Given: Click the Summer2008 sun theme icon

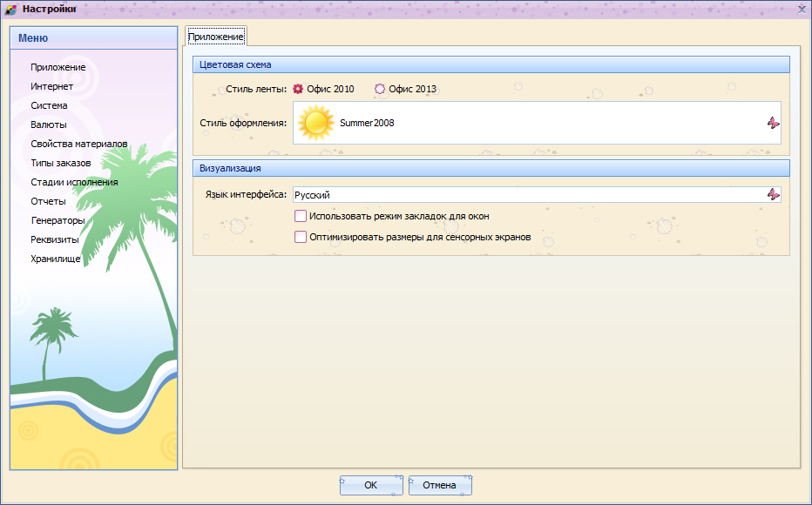Looking at the screenshot, I should [316, 123].
